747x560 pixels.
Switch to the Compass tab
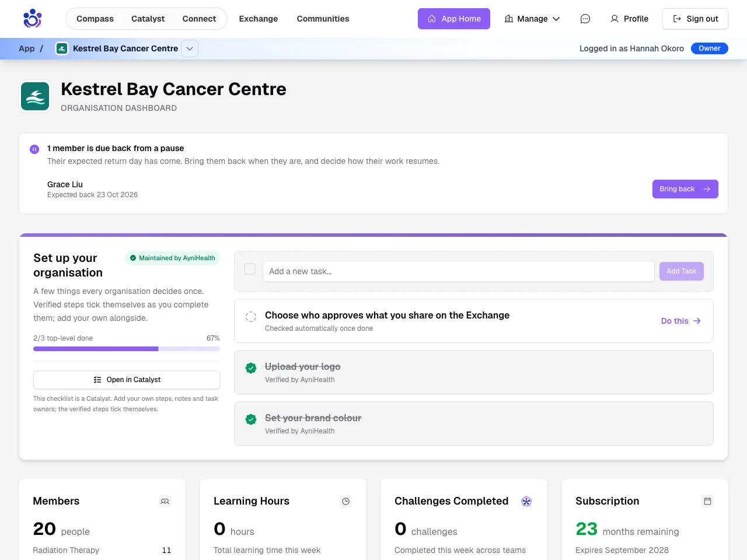click(95, 19)
